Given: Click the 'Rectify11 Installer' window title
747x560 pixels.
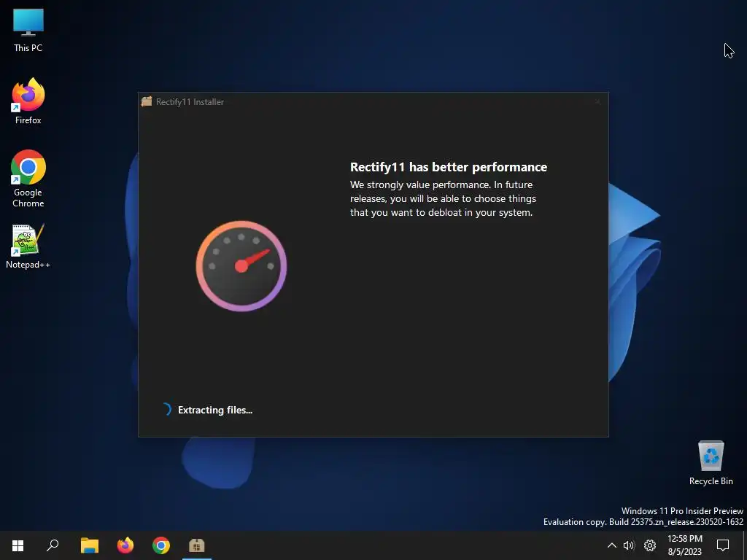Looking at the screenshot, I should (190, 102).
